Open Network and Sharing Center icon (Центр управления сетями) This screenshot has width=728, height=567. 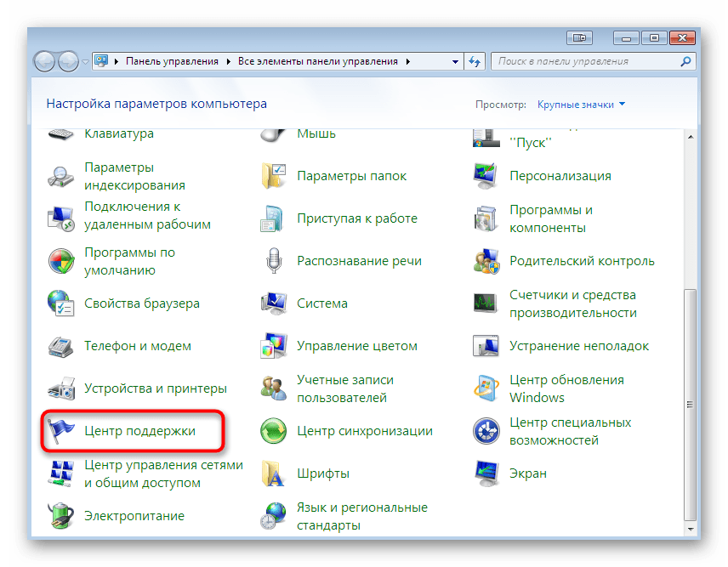[x=61, y=473]
